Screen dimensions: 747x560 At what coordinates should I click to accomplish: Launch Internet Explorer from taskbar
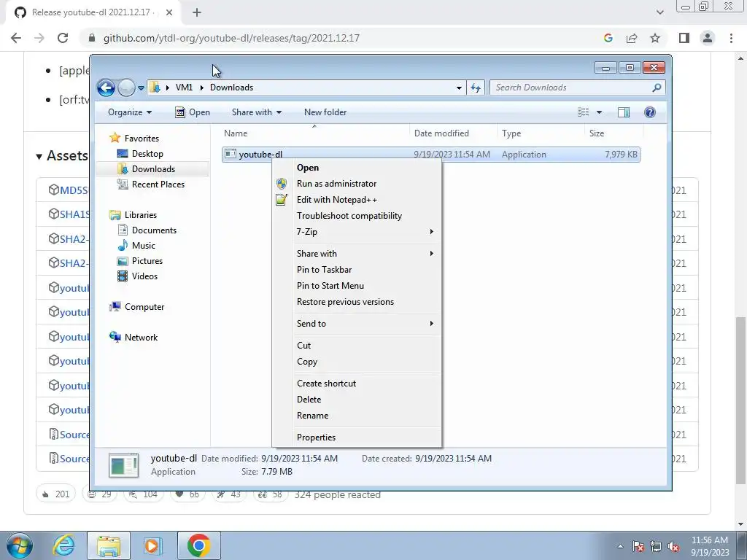pos(63,545)
